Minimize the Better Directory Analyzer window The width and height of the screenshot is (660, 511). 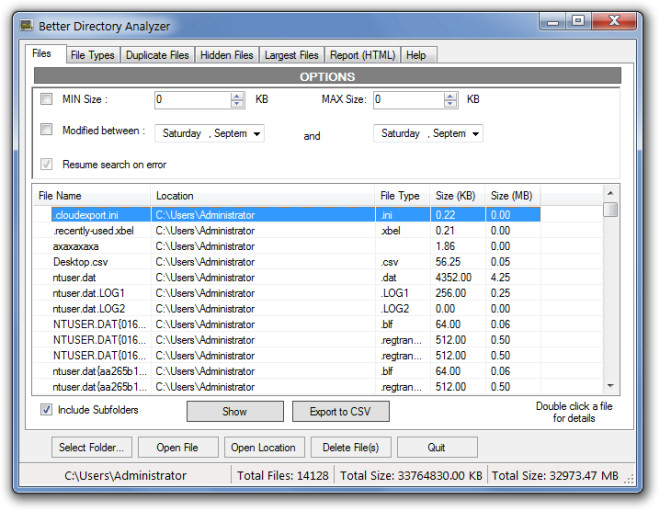click(x=552, y=21)
